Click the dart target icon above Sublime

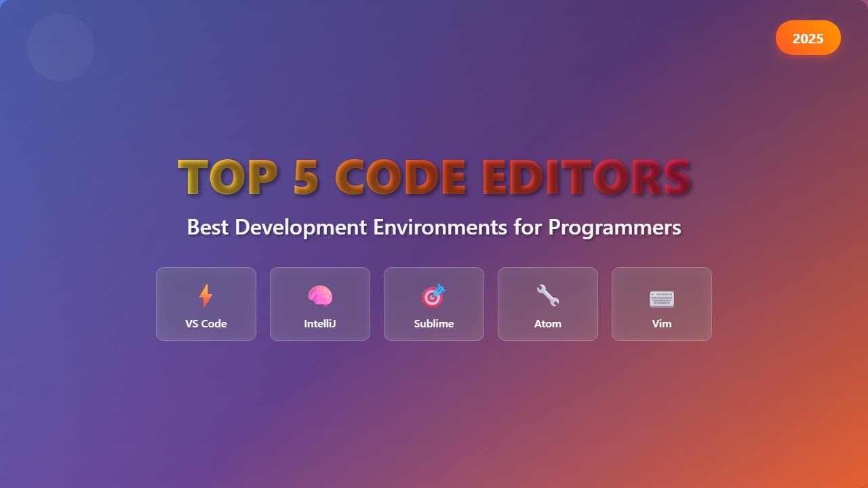pos(434,296)
